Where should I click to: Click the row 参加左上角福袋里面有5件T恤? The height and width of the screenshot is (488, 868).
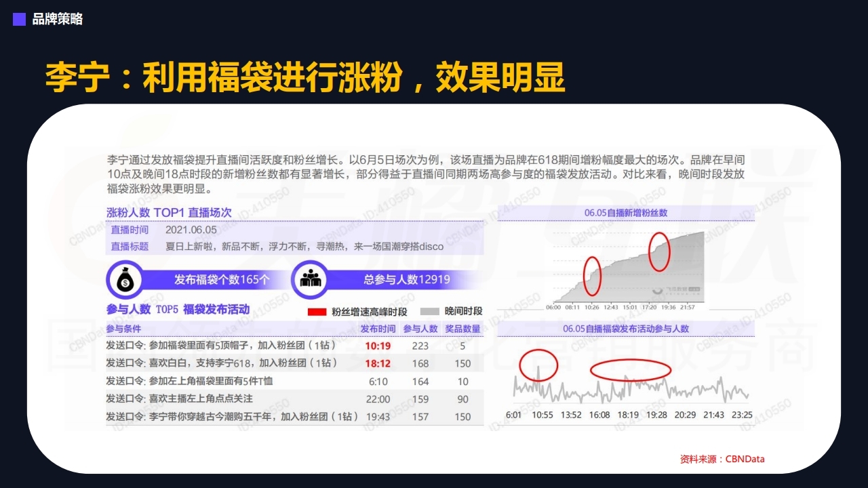[x=294, y=381]
